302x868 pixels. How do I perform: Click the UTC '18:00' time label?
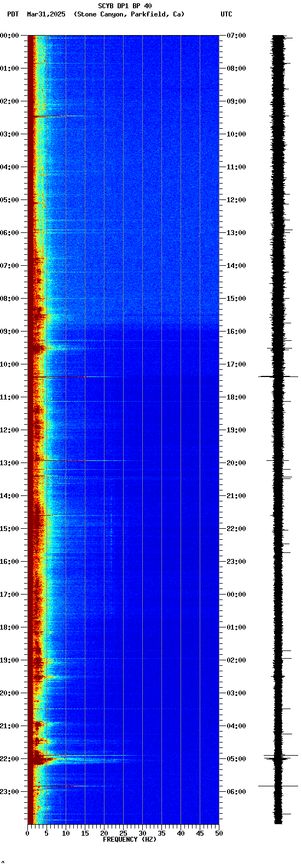236,397
